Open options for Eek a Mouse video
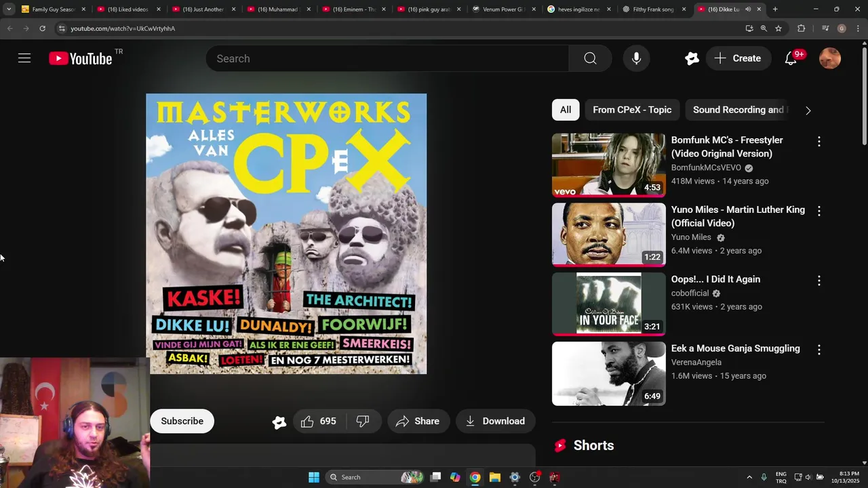Screen dimensions: 868x488 click(x=818, y=350)
